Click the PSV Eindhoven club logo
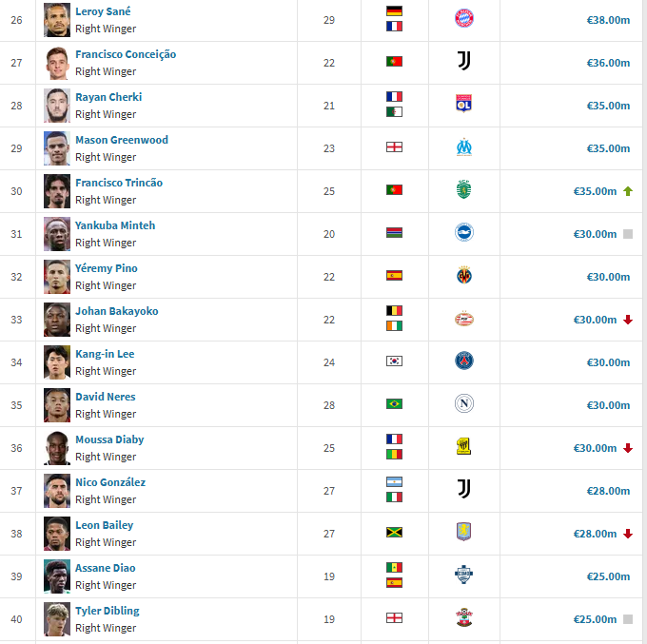Viewport: 647px width, 644px height. (x=463, y=319)
